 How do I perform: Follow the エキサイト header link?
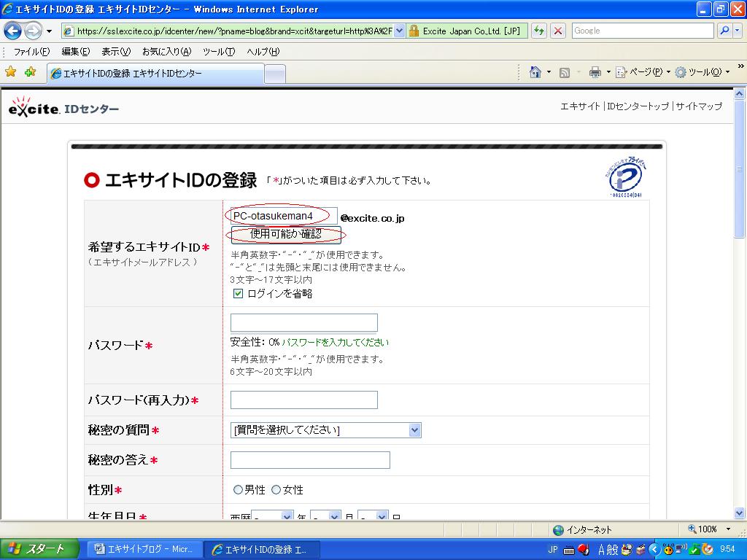[x=580, y=106]
